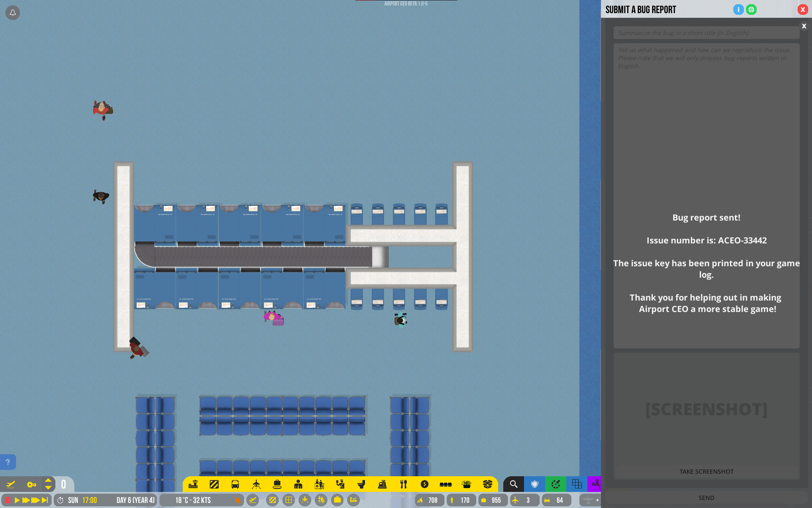Open the blue info icon in bug report
The width and height of the screenshot is (812, 508).
738,9
